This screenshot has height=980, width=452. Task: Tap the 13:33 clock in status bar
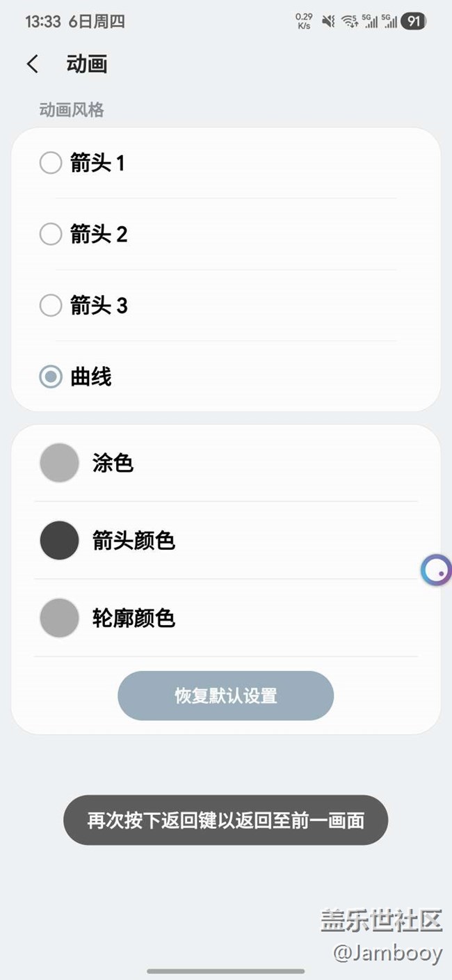tap(43, 22)
